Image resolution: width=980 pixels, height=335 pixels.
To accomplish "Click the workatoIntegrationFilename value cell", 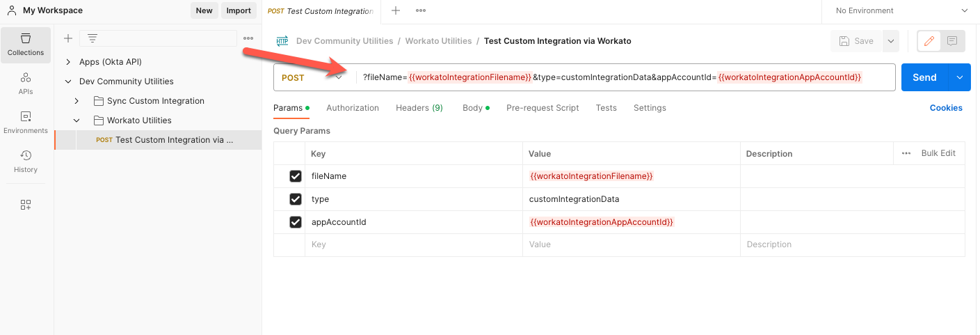I will point(631,176).
